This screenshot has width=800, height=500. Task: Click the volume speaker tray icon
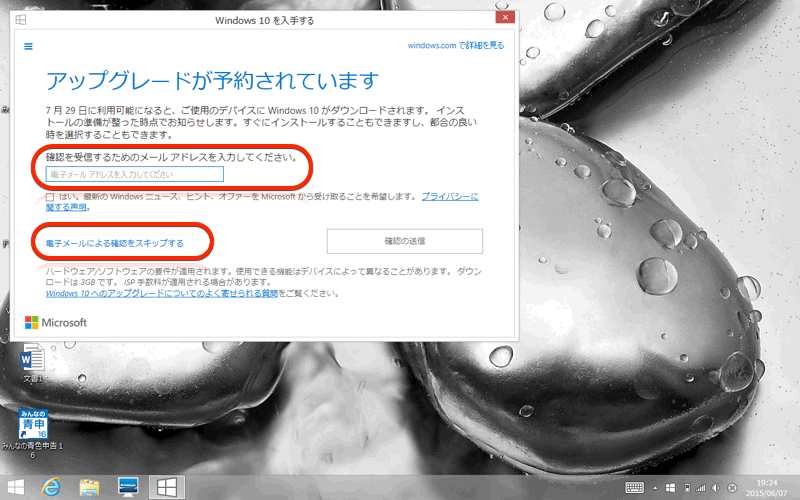coord(715,487)
